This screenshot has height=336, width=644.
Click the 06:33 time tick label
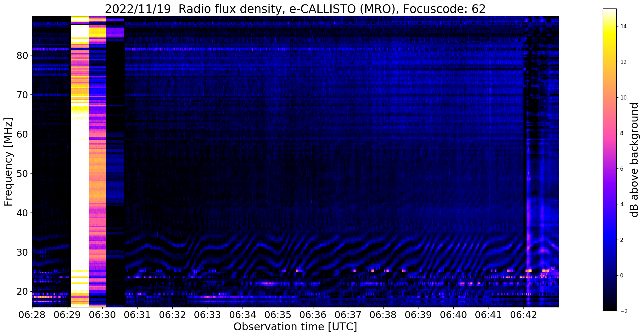pos(208,315)
